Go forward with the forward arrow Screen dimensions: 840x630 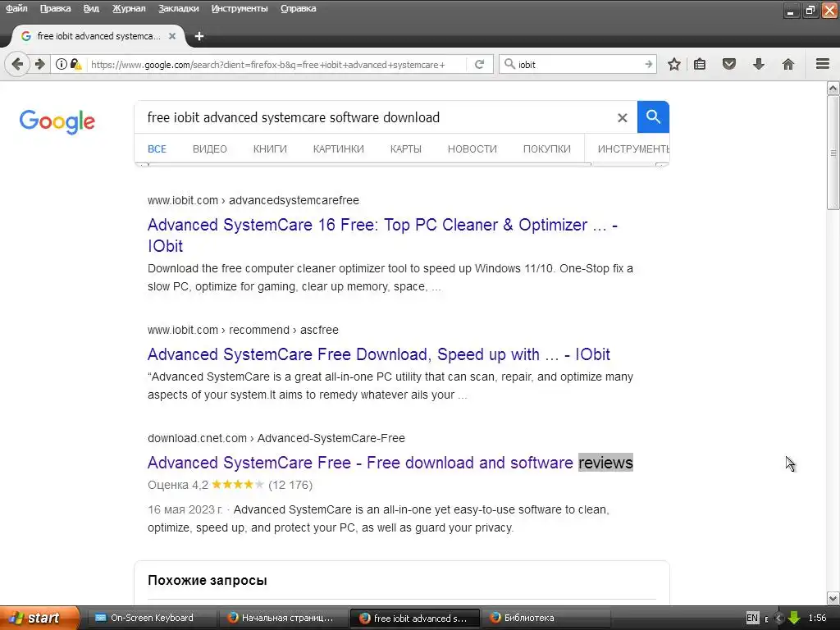[x=40, y=64]
